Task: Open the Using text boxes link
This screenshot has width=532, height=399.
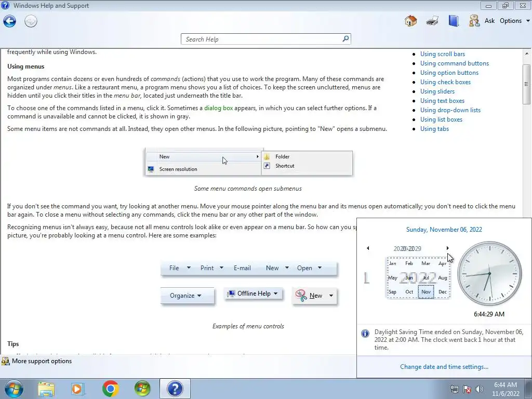Action: point(442,101)
